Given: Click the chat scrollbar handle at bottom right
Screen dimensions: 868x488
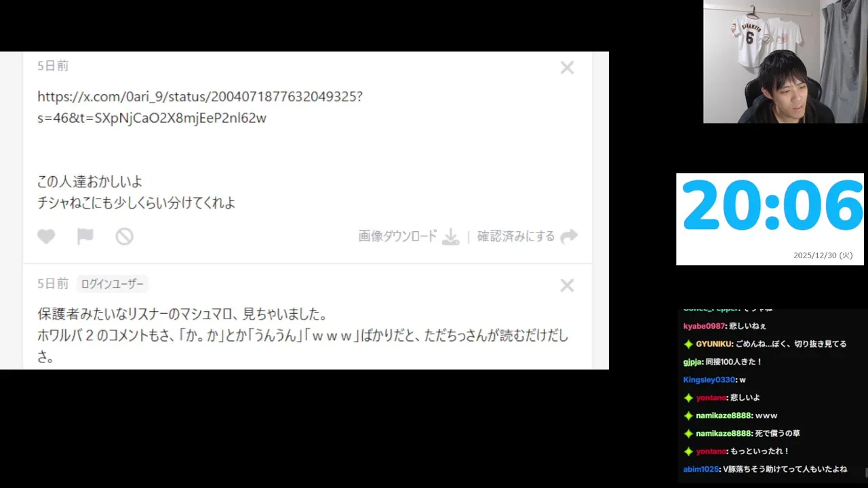Looking at the screenshot, I should point(866,471).
